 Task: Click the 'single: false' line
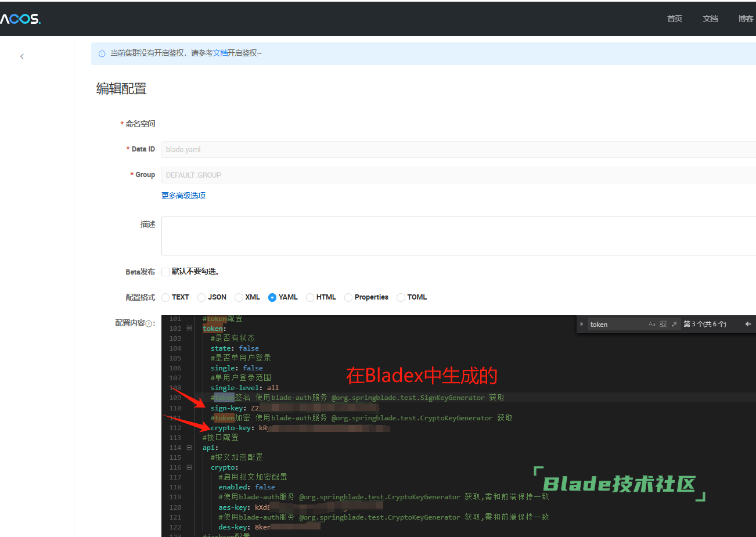pos(237,368)
